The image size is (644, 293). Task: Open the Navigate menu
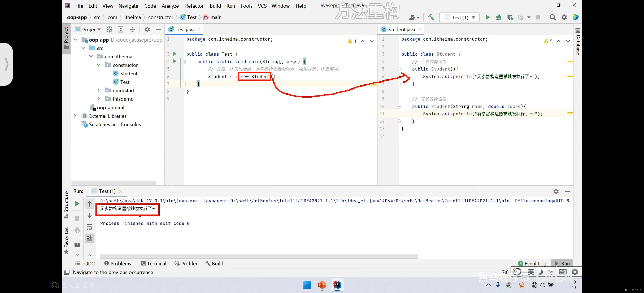[x=128, y=6]
